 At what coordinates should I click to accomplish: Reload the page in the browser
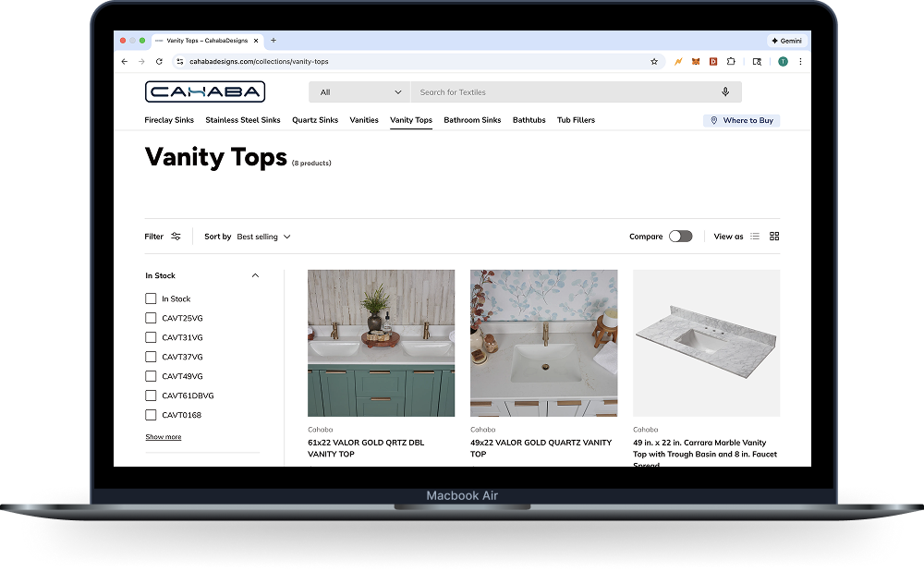coord(159,62)
